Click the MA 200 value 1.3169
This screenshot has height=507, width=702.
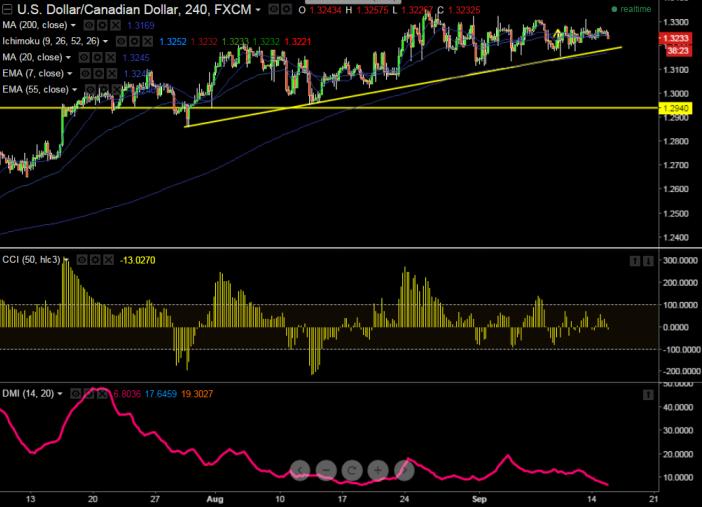click(x=141, y=26)
